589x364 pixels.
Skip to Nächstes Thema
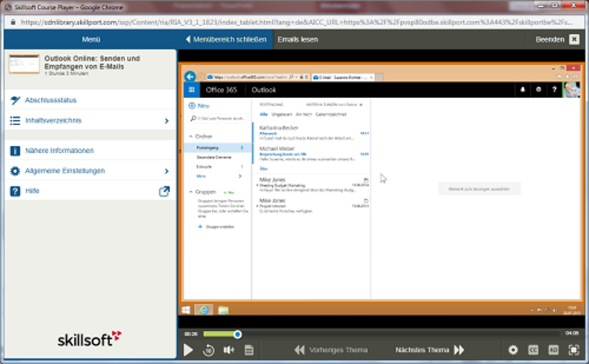(x=430, y=350)
